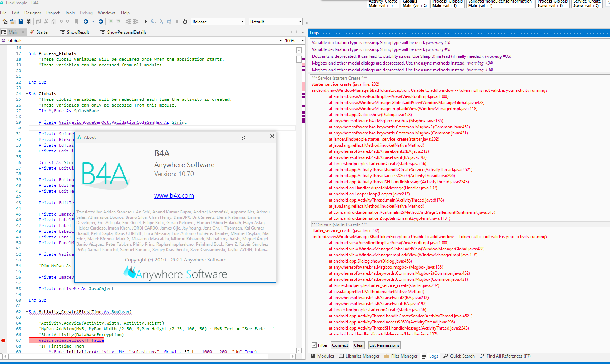Collapse Sub Process_Globals on line 17
Viewport: 610px width, 364px height.
27,53
